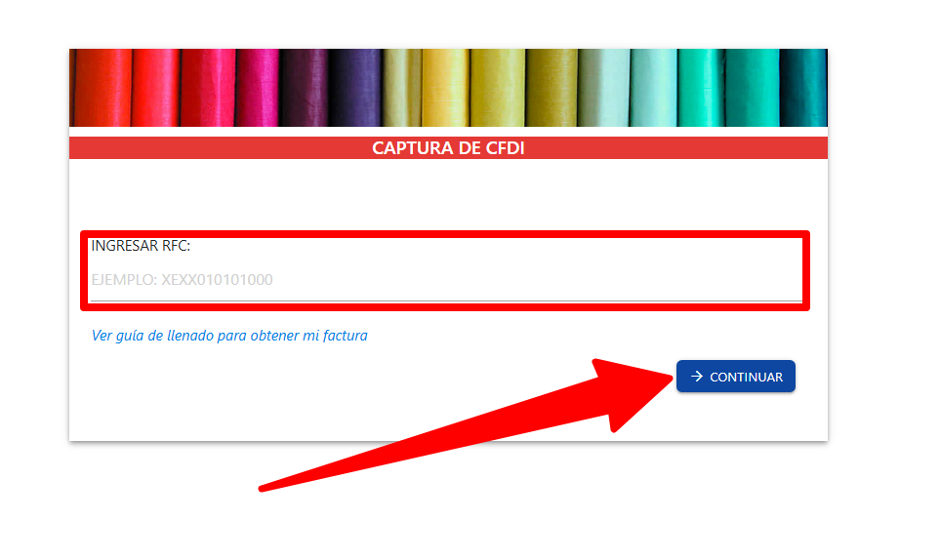The width and height of the screenshot is (941, 560).
Task: Click the magenta pink fabric roll
Action: [x=258, y=88]
